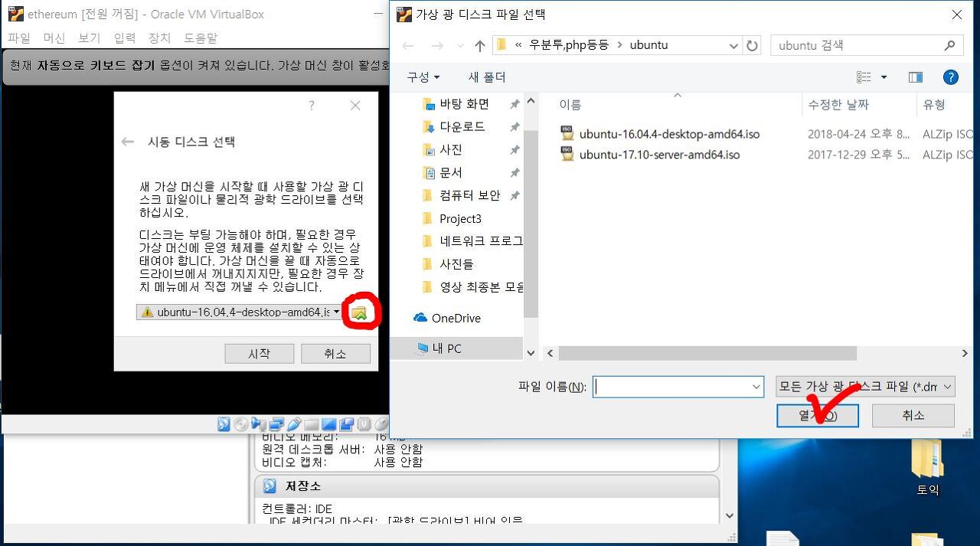The image size is (980, 546).
Task: Click the forward navigation arrow in the file dialog
Action: pos(436,46)
